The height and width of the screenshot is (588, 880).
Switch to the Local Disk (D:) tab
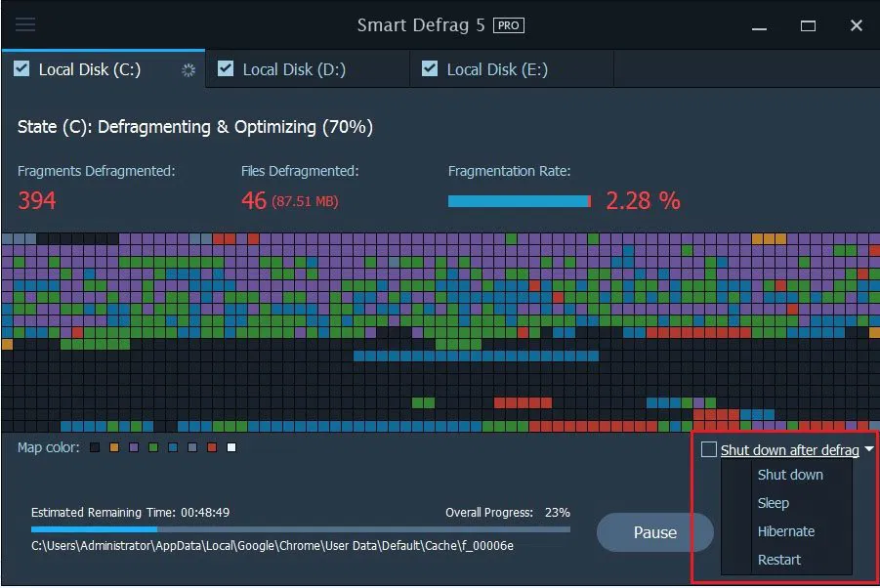tap(293, 69)
